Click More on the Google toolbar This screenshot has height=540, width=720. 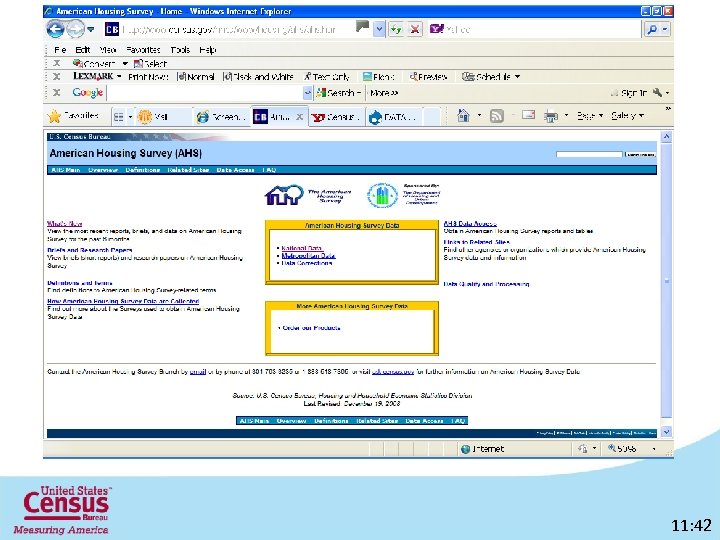pos(384,93)
